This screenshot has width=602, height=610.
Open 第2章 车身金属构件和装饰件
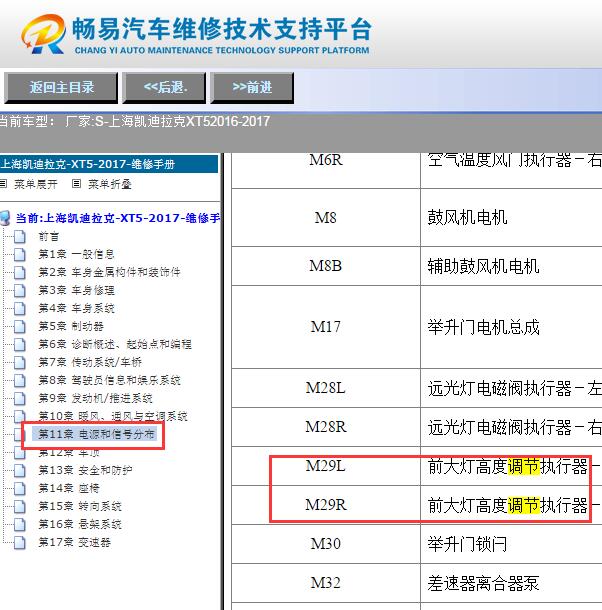click(x=109, y=272)
